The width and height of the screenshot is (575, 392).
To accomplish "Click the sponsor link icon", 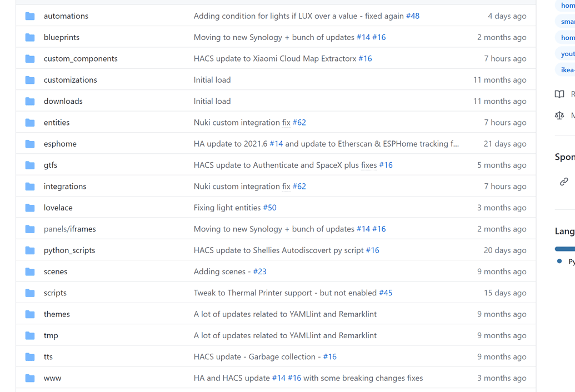I will [x=564, y=181].
